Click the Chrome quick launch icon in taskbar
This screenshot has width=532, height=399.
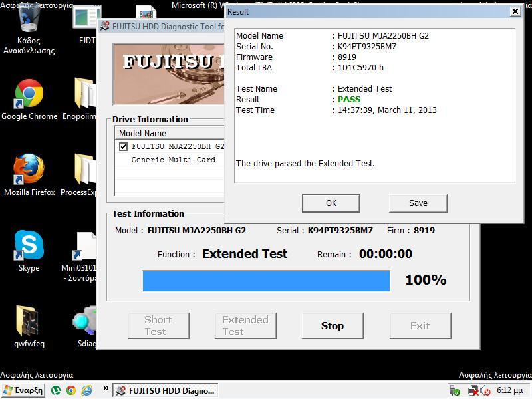click(x=71, y=390)
